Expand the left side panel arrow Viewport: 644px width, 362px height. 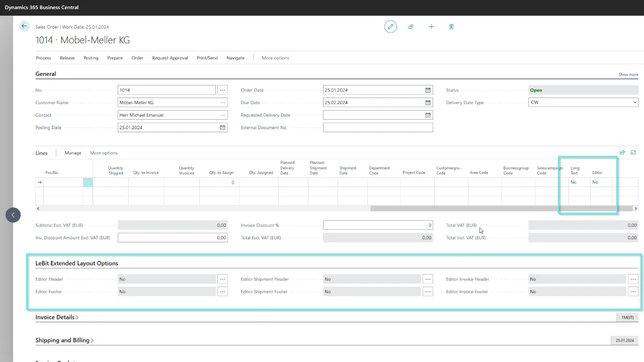coord(13,215)
